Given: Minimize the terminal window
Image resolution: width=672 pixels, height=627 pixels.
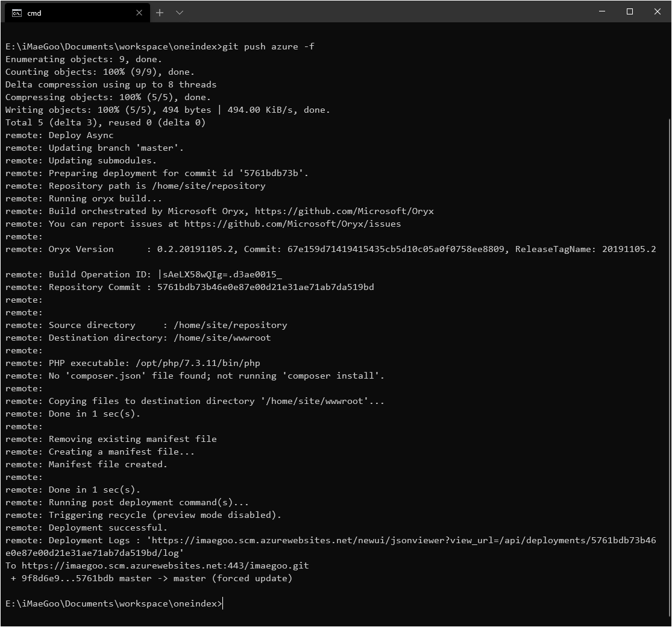Looking at the screenshot, I should [602, 11].
